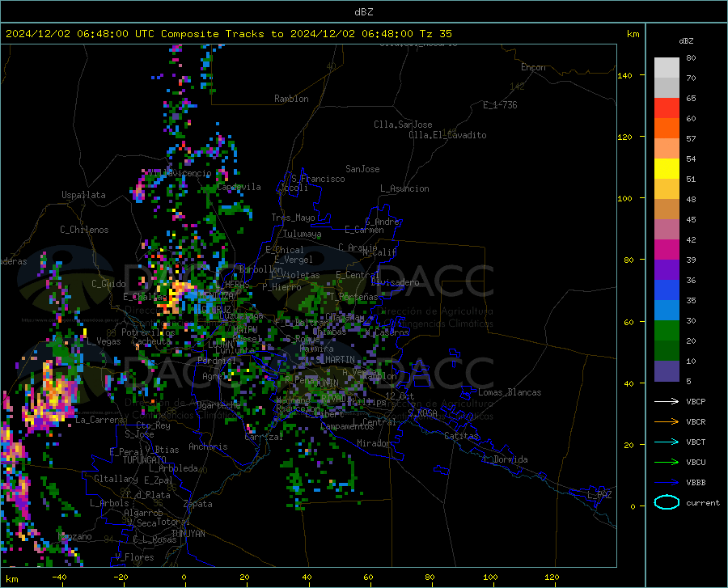
Task: Click the -40 km tick on the horizontal axis
Action: tap(59, 577)
